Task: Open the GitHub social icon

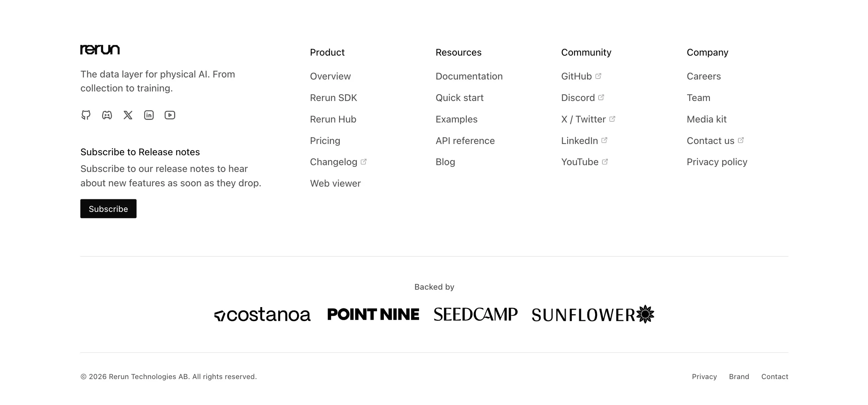Action: point(86,115)
